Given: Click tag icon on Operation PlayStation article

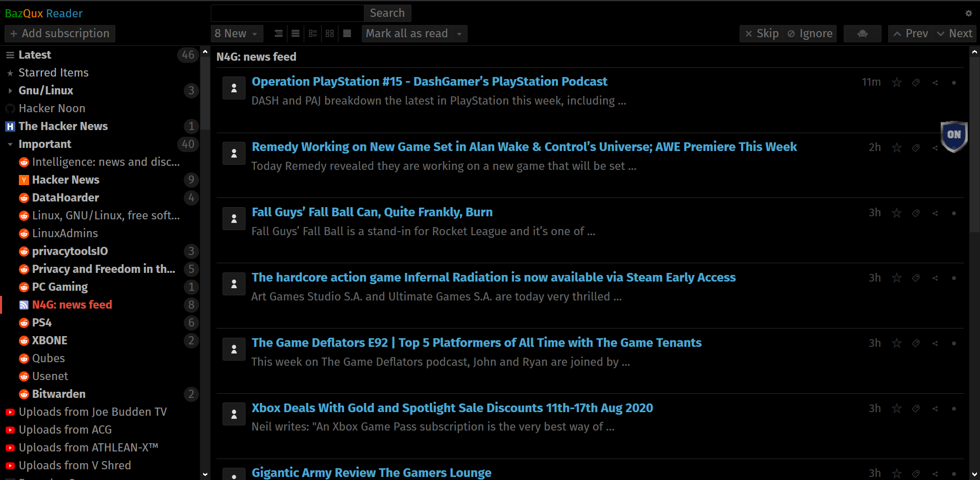Looking at the screenshot, I should [x=916, y=83].
